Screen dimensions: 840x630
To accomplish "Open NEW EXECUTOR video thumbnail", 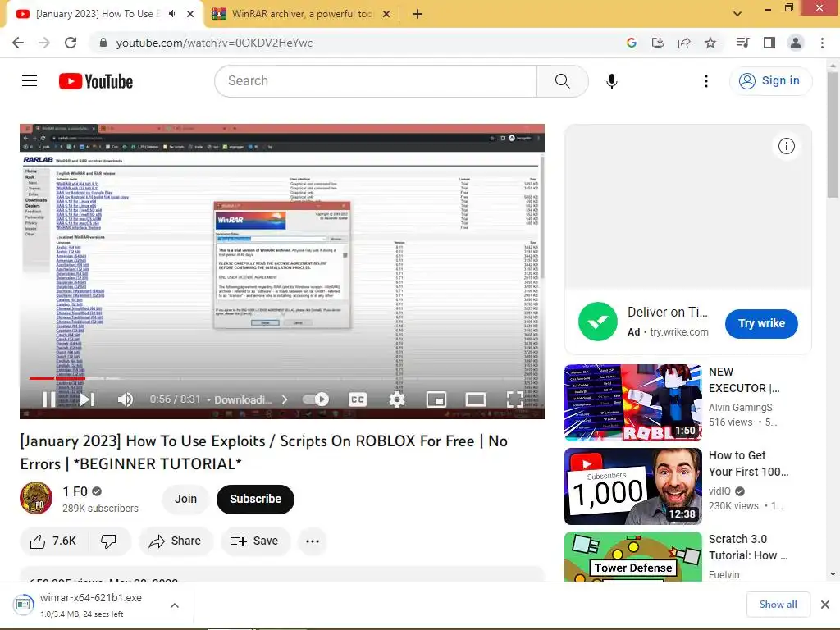I will click(632, 403).
